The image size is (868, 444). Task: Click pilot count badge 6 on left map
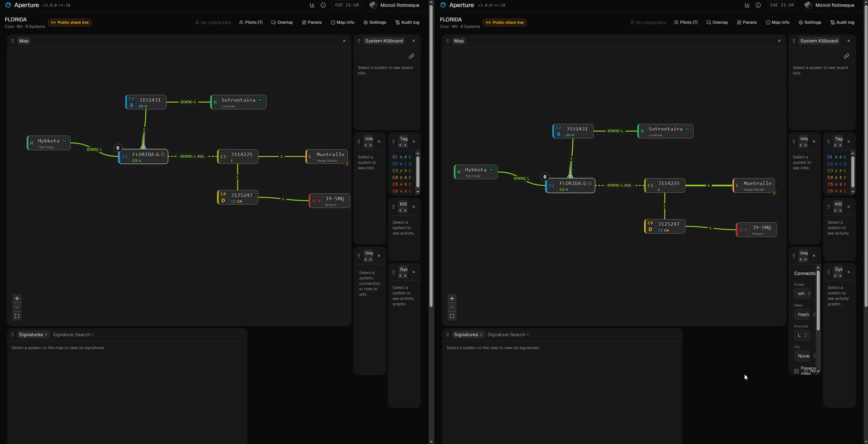pos(118,148)
